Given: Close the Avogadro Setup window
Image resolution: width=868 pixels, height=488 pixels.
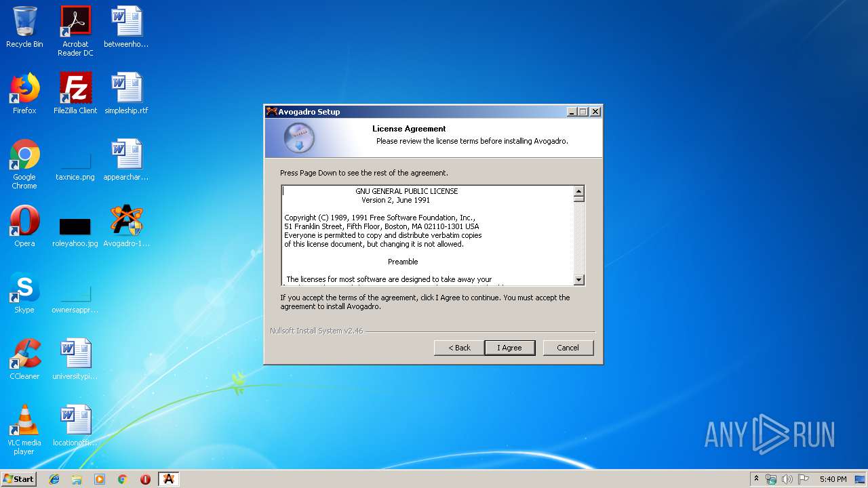Looking at the screenshot, I should (x=595, y=112).
